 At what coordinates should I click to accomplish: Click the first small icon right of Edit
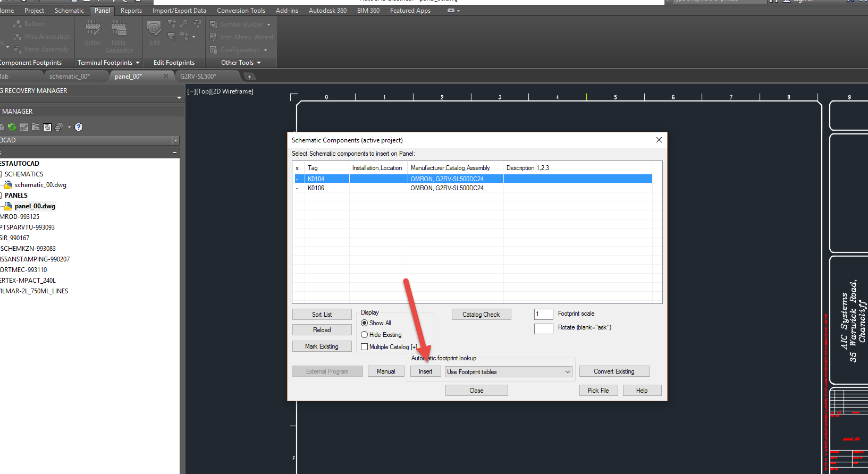(172, 24)
